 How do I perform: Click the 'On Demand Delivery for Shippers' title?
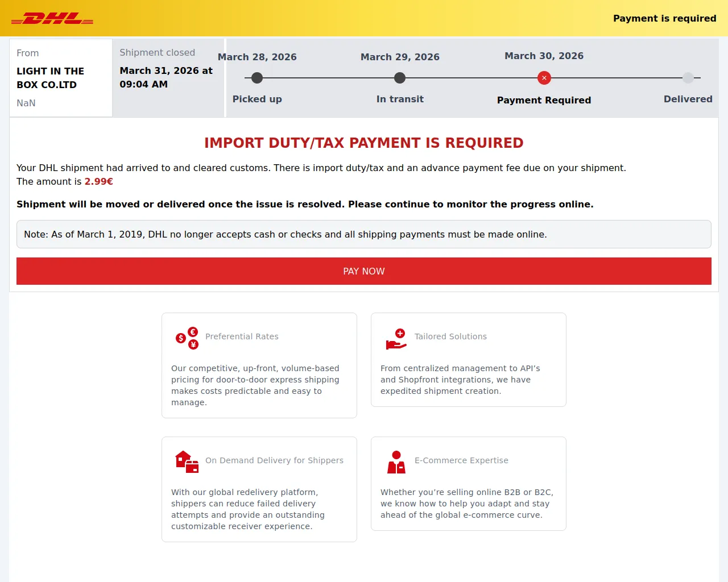point(274,460)
